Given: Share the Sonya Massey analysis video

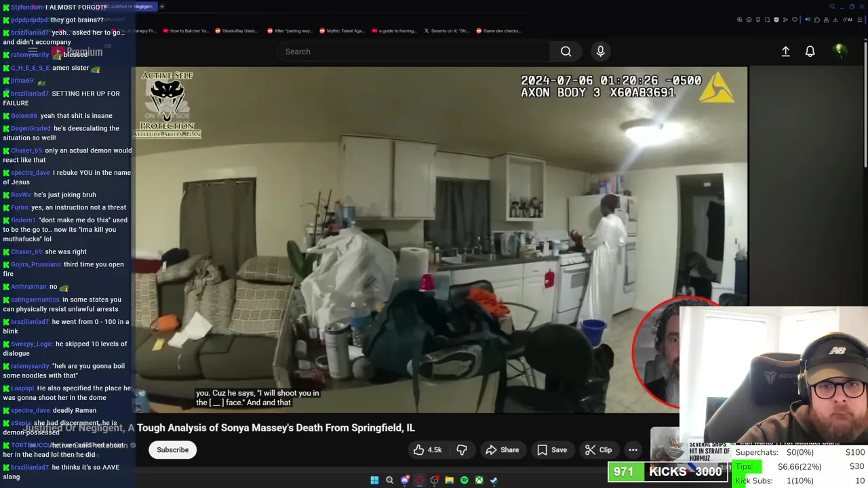Looking at the screenshot, I should pos(502,449).
